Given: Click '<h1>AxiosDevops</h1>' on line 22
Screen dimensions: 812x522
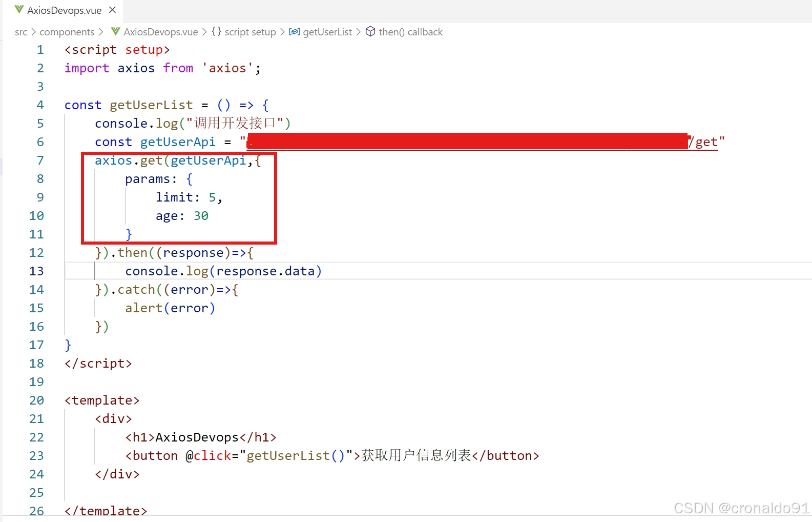Looking at the screenshot, I should point(201,437).
